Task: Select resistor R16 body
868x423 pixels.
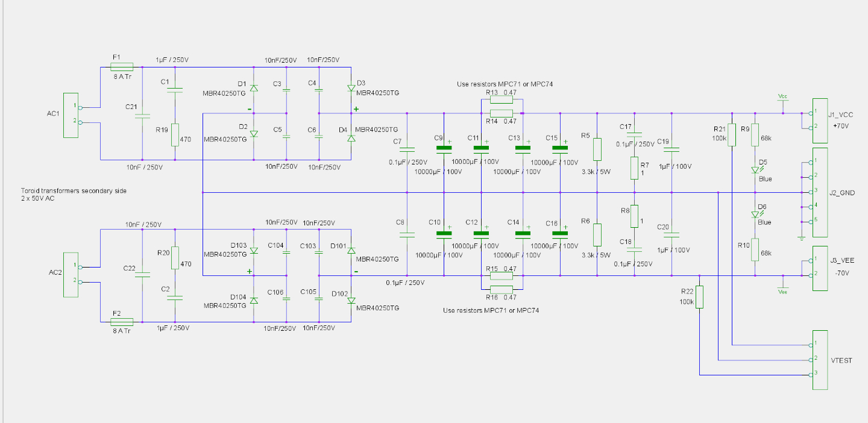Action: [502, 289]
